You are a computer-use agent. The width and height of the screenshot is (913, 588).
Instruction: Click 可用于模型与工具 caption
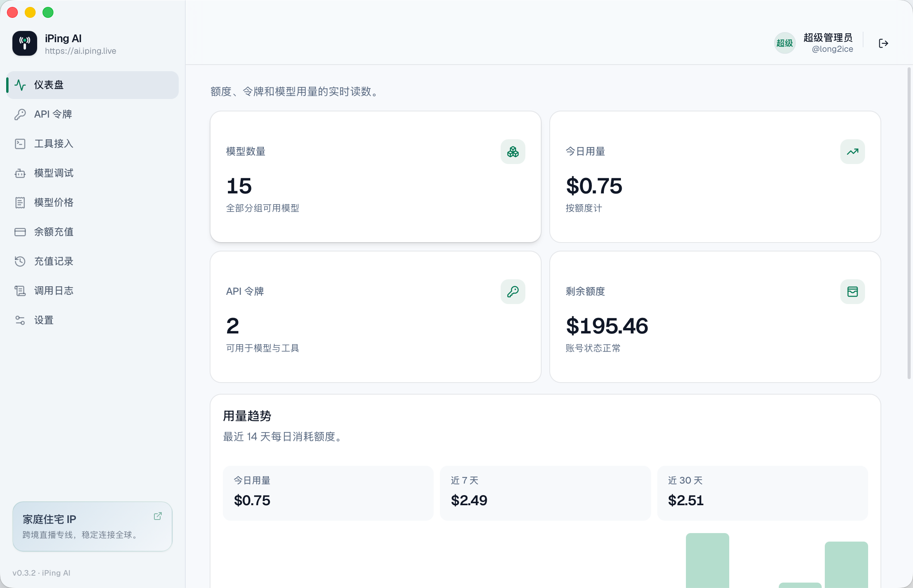[x=263, y=348]
